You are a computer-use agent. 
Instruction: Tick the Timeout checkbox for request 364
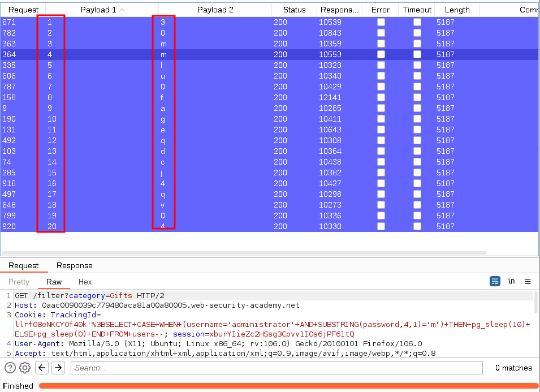(417, 54)
